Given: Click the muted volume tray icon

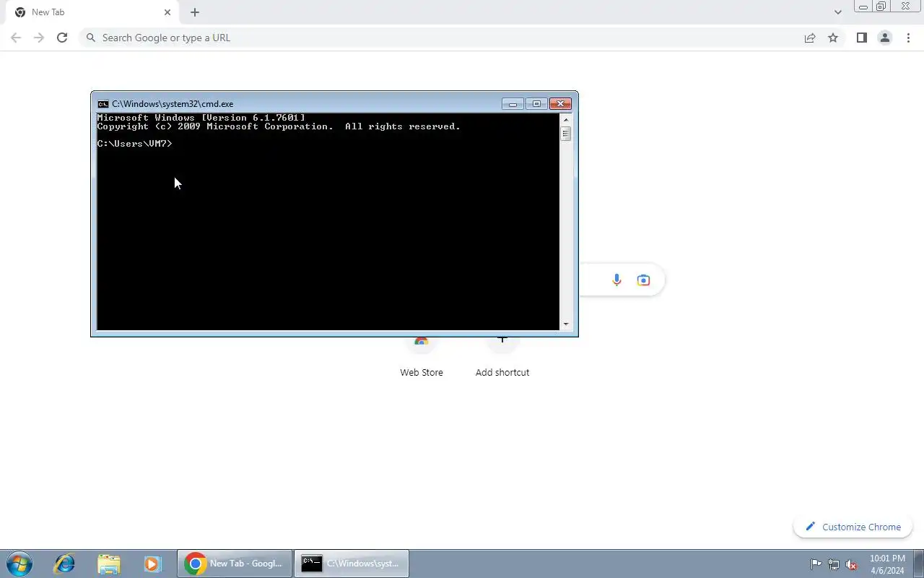Looking at the screenshot, I should [852, 564].
